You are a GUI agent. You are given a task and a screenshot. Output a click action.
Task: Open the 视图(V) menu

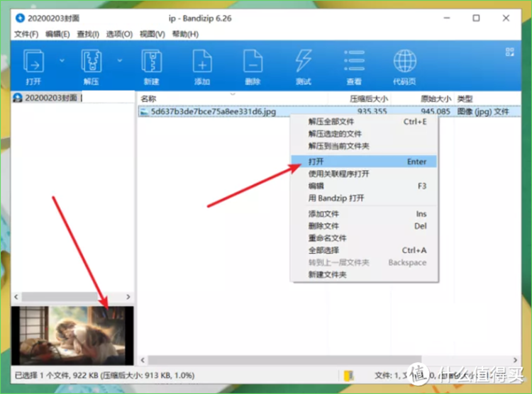[x=152, y=34]
